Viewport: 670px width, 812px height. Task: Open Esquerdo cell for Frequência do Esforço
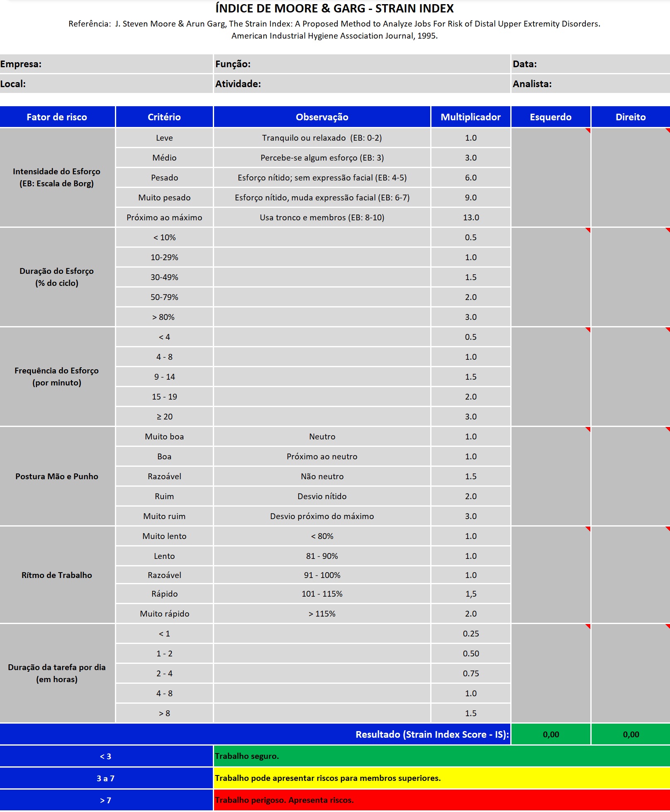coord(551,377)
